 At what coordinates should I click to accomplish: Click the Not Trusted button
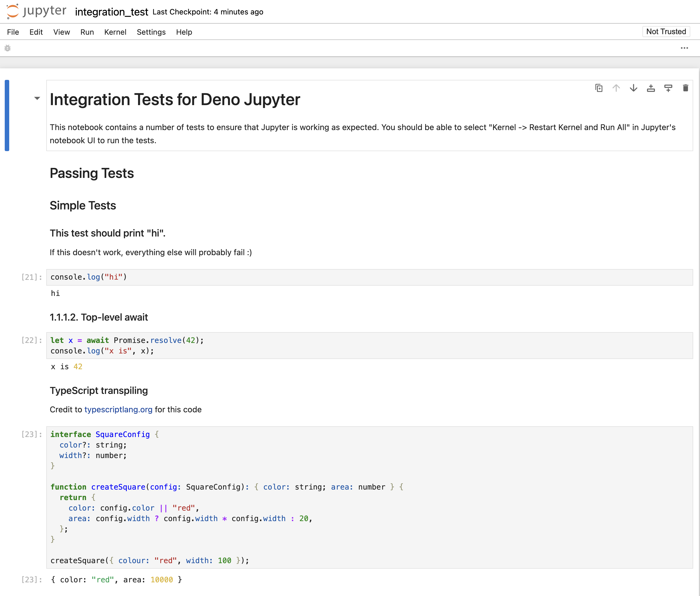[666, 32]
